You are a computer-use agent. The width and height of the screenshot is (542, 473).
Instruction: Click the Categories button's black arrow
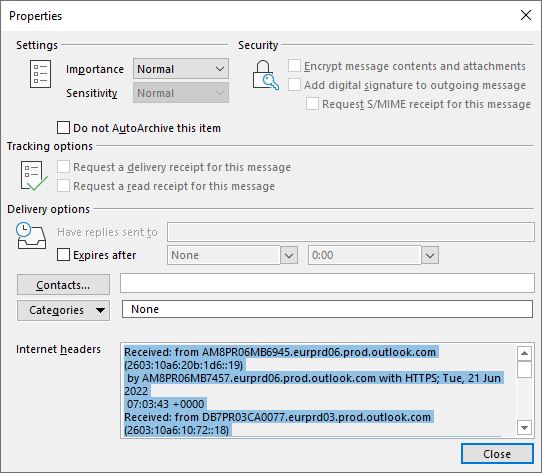100,310
